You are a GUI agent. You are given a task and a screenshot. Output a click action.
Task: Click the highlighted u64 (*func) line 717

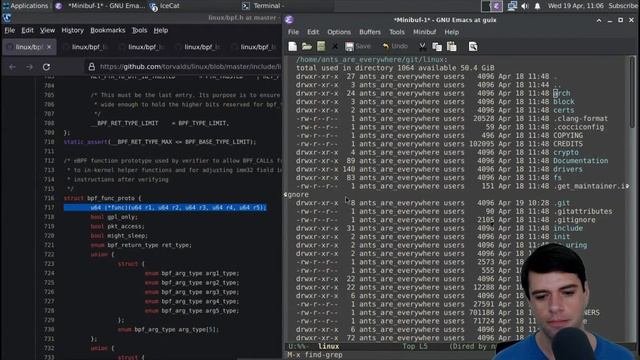165,207
